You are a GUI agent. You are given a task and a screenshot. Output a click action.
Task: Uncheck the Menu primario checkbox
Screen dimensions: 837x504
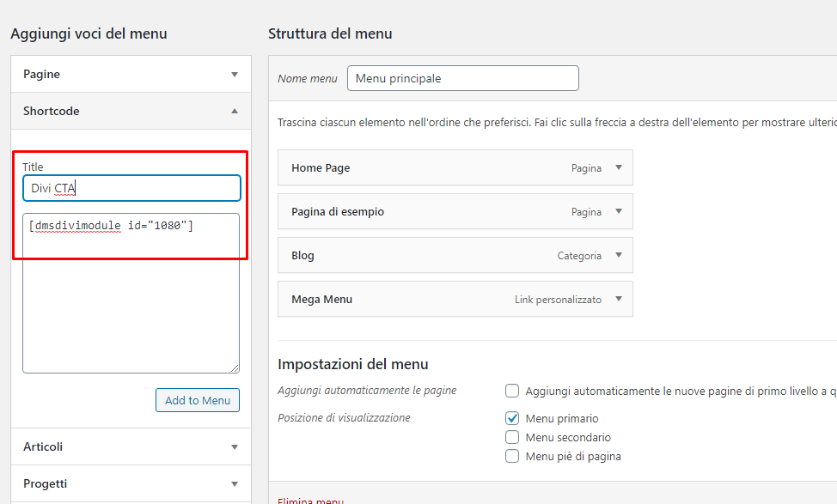512,418
